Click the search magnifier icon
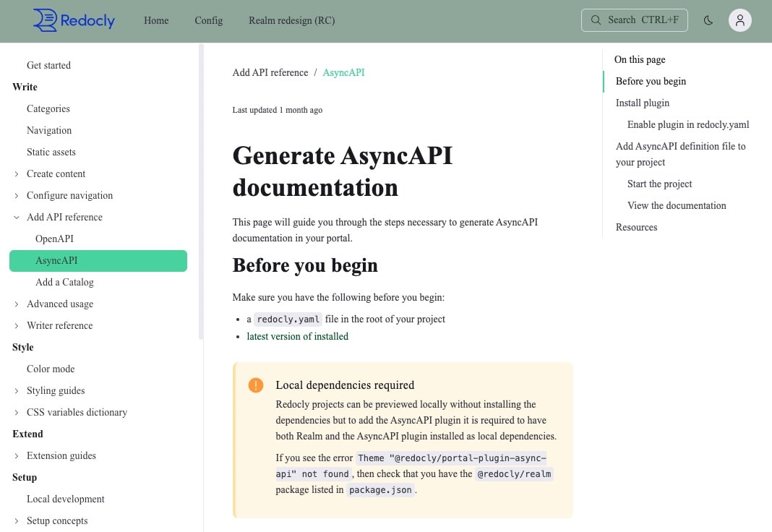Image resolution: width=772 pixels, height=532 pixels. [x=596, y=20]
